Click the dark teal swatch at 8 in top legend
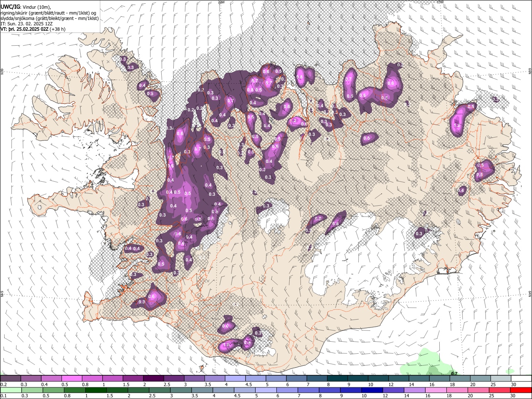This screenshot has height=399, width=532. [x=337, y=379]
